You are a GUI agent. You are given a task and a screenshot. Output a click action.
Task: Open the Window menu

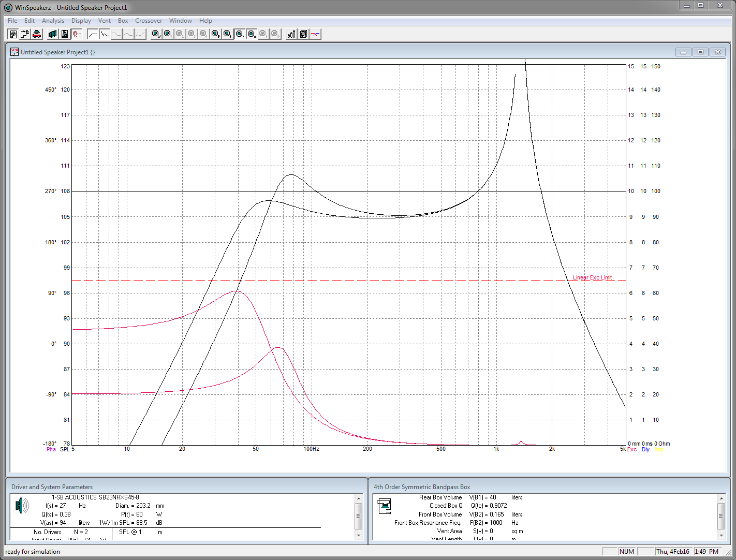181,21
